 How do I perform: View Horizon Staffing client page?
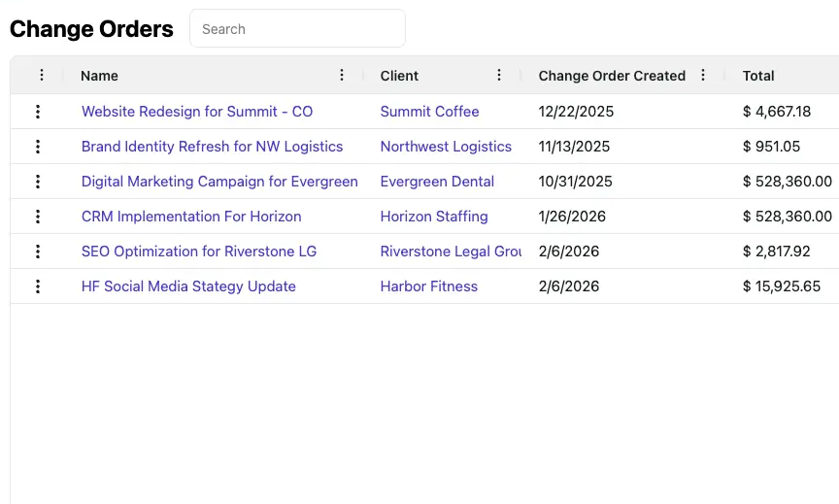(434, 217)
